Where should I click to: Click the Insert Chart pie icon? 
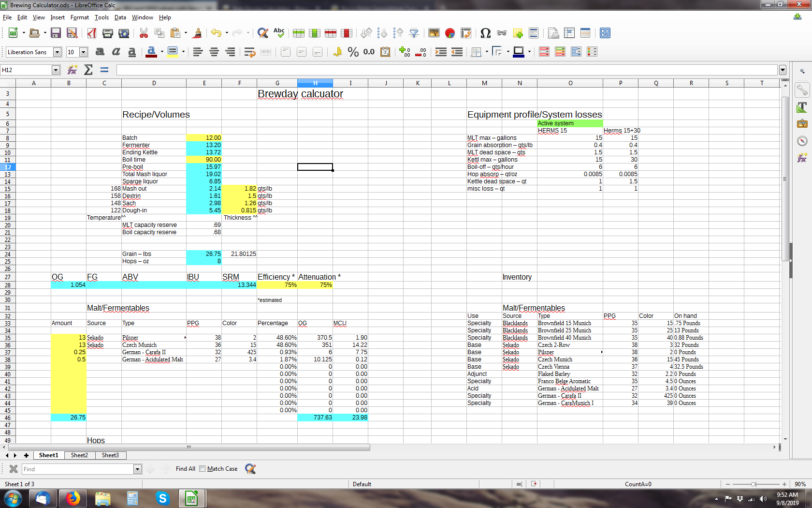(x=450, y=33)
